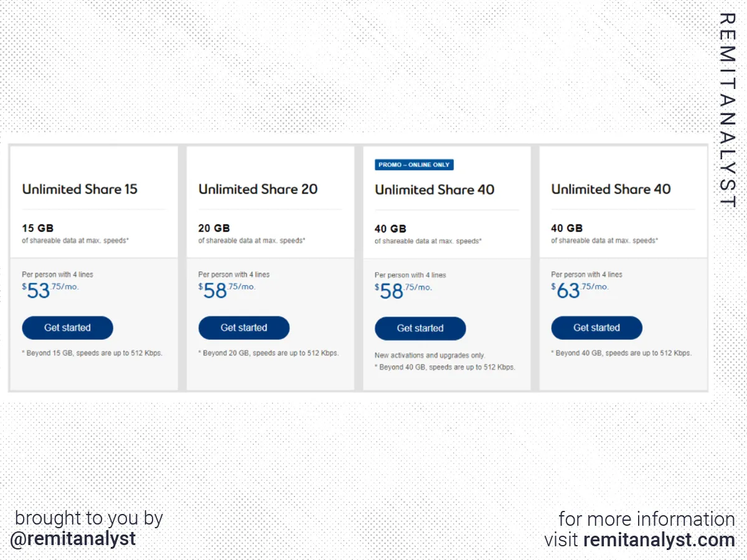Click Get started under Unlimited Share 15
The width and height of the screenshot is (747, 560).
(x=67, y=328)
